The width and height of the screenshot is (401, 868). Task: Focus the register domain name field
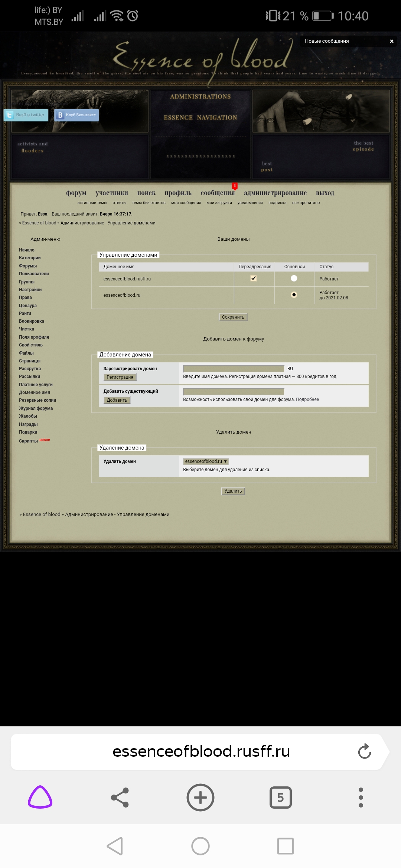click(x=234, y=369)
